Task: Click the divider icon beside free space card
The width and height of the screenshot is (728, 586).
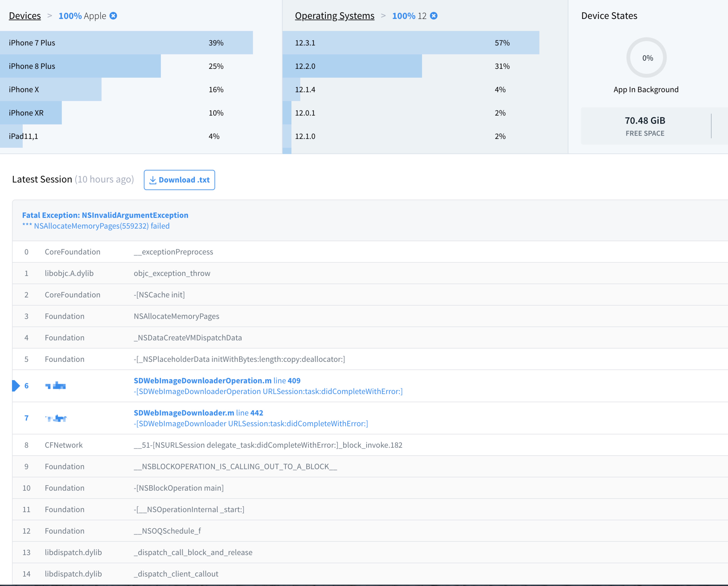Action: coord(711,126)
